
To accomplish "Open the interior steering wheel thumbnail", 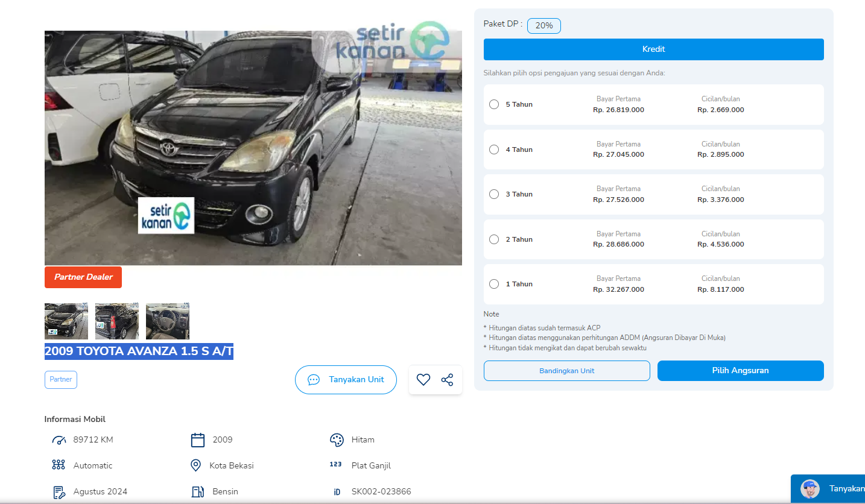I will click(x=168, y=321).
